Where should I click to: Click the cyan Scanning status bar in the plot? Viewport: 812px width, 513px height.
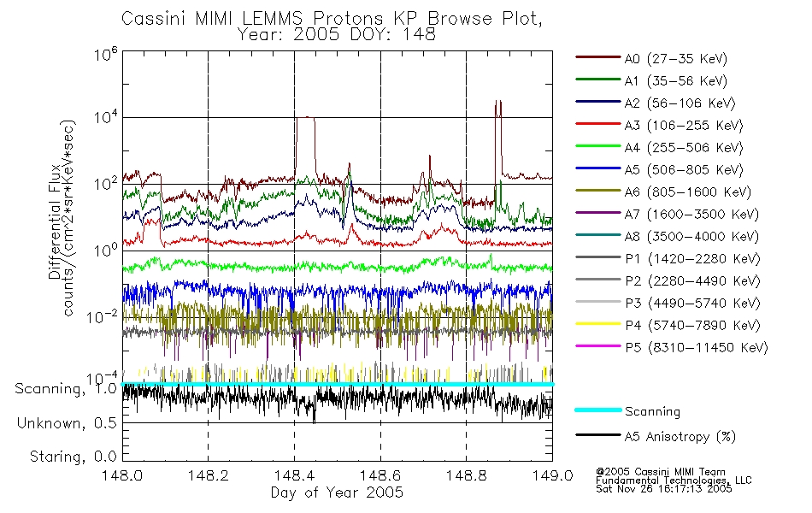pyautogui.click(x=338, y=385)
